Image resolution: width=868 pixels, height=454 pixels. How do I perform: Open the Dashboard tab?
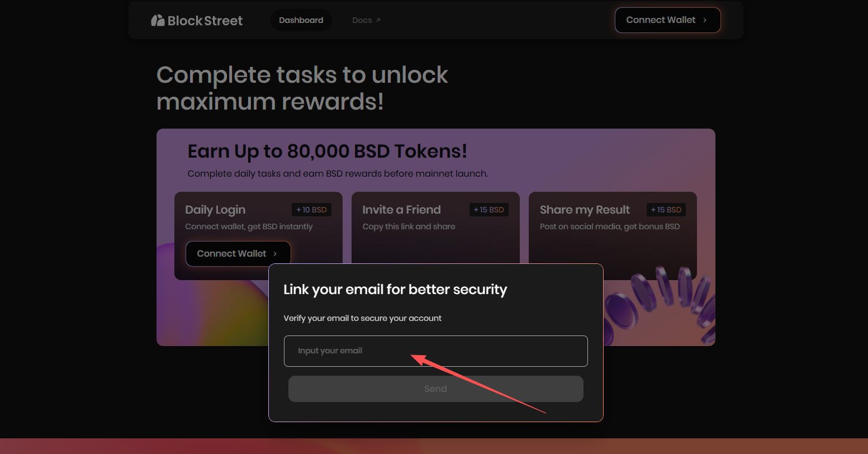point(301,20)
